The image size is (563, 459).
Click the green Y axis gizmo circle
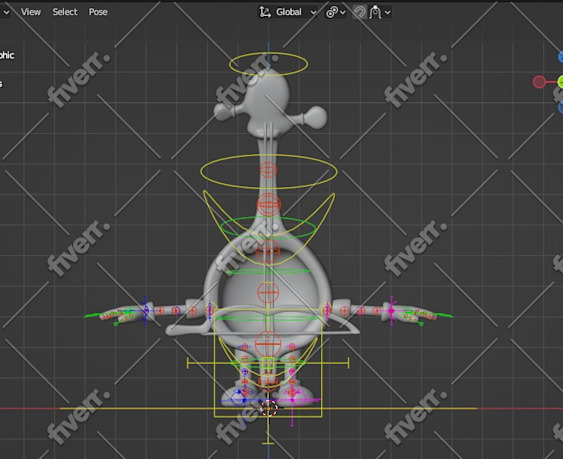pyautogui.click(x=560, y=82)
